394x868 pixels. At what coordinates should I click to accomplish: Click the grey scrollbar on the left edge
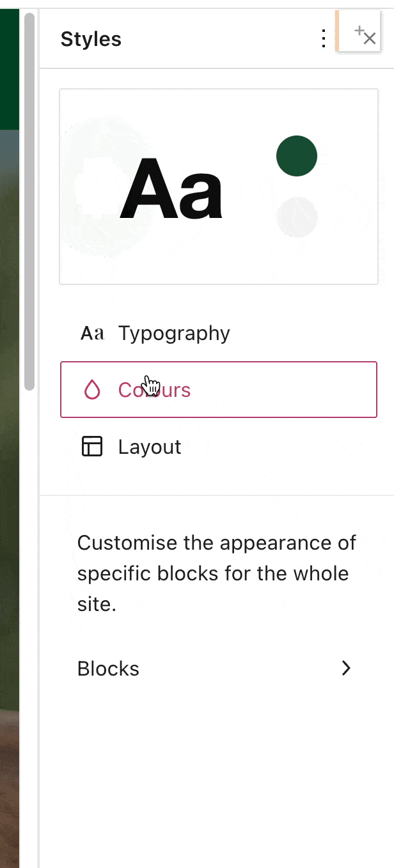(28, 198)
